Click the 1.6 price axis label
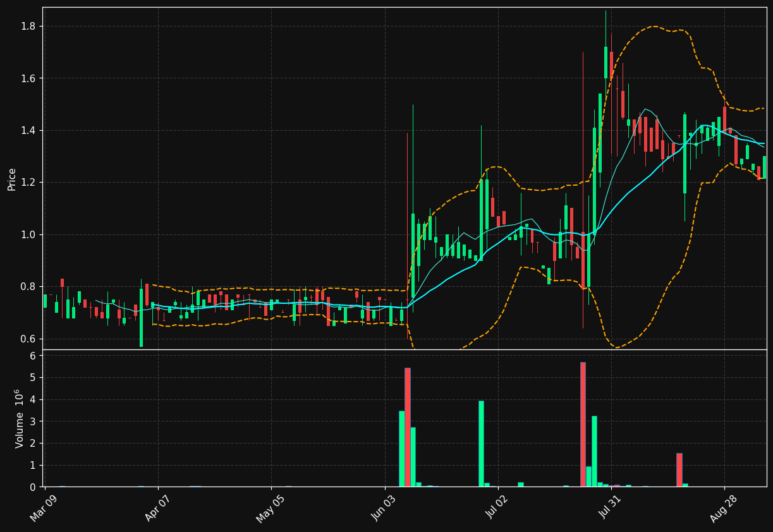Screen dimensions: 773x532 pos(30,78)
